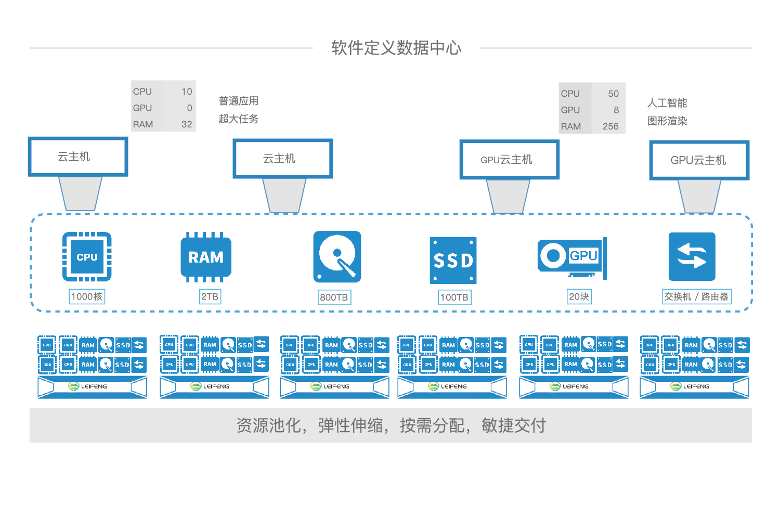Select the rightmost server rack thumbnail
Image resolution: width=780 pixels, height=532 pixels.
[694, 367]
